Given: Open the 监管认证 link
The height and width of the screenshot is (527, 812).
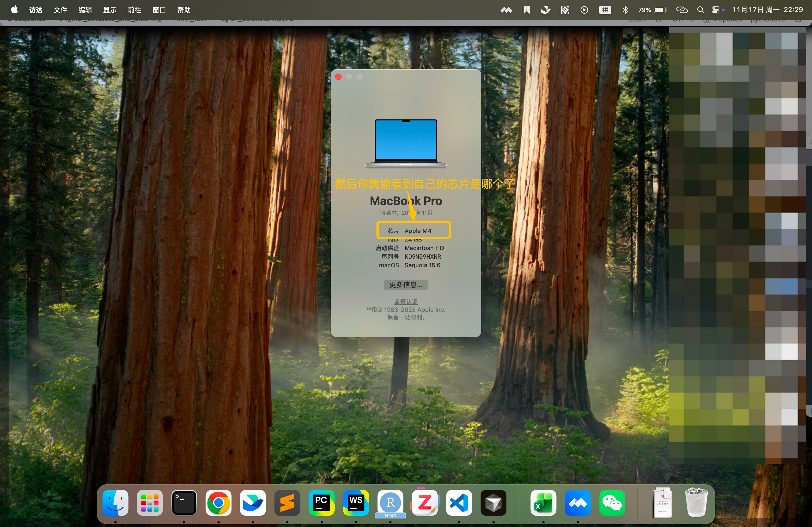Looking at the screenshot, I should coord(406,301).
